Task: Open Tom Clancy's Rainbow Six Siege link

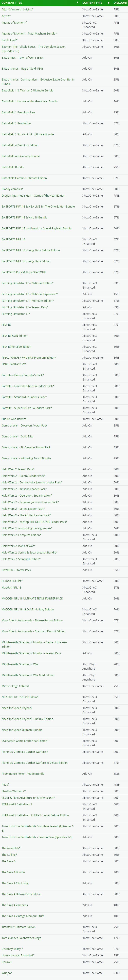Action: pyautogui.click(x=21, y=938)
